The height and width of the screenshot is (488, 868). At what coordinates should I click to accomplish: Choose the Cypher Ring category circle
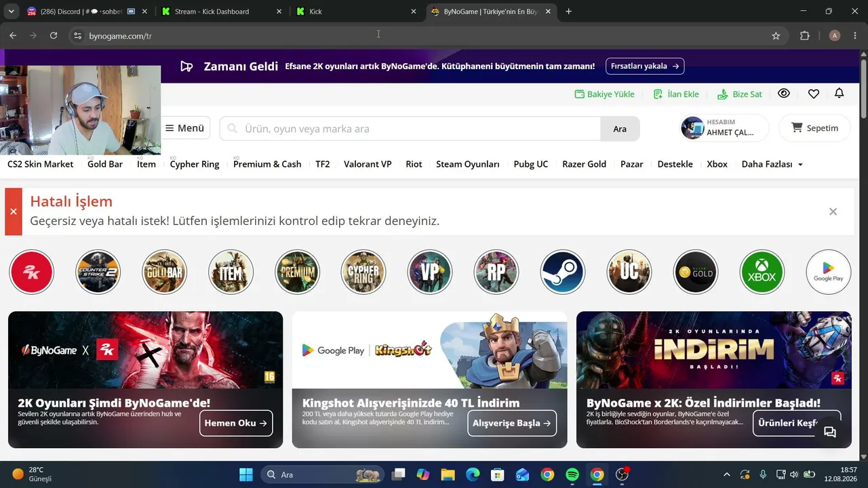[363, 272]
